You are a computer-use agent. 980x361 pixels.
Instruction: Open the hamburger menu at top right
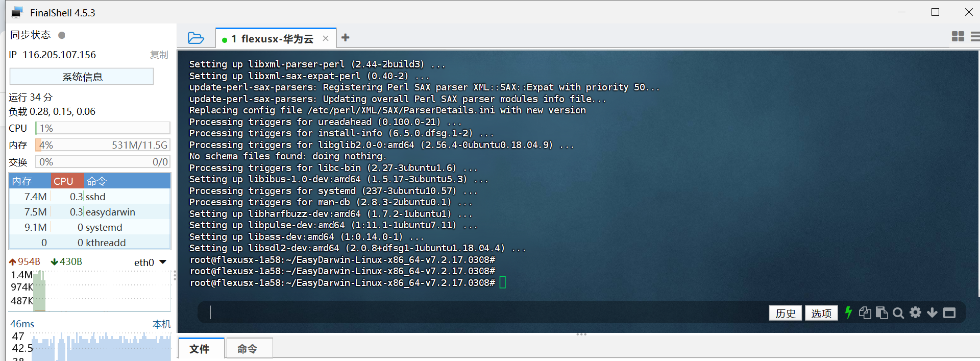coord(974,37)
